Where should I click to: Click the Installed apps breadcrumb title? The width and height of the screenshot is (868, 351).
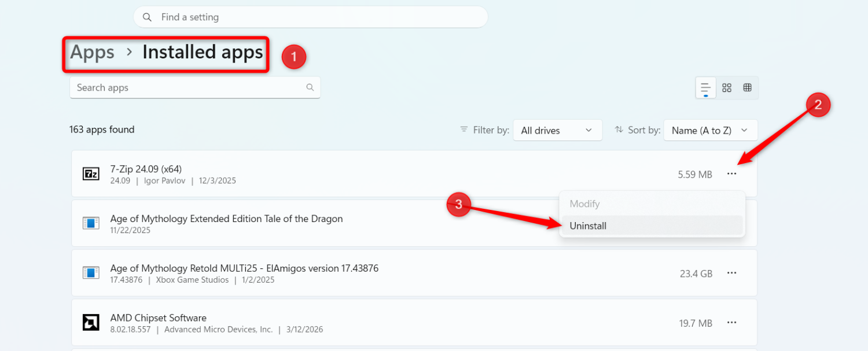pyautogui.click(x=203, y=52)
